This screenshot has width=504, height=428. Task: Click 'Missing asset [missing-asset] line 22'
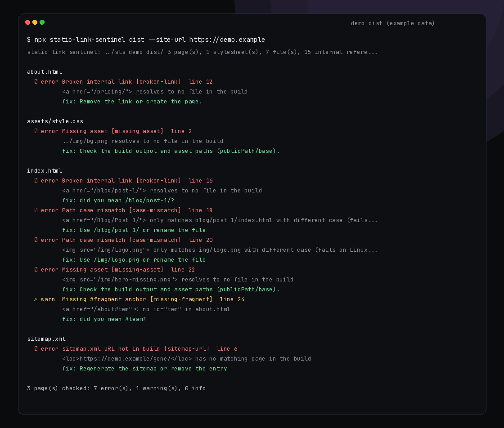pyautogui.click(x=129, y=270)
